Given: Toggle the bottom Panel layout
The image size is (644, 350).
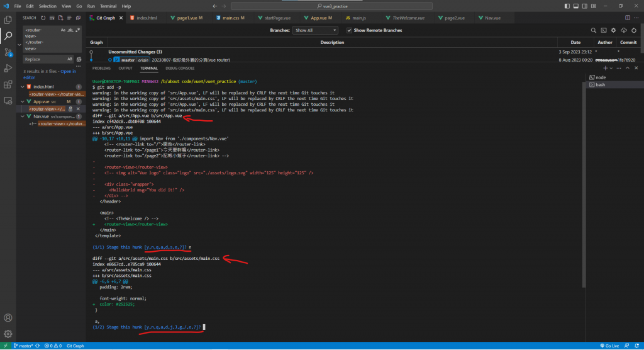Looking at the screenshot, I should [576, 6].
